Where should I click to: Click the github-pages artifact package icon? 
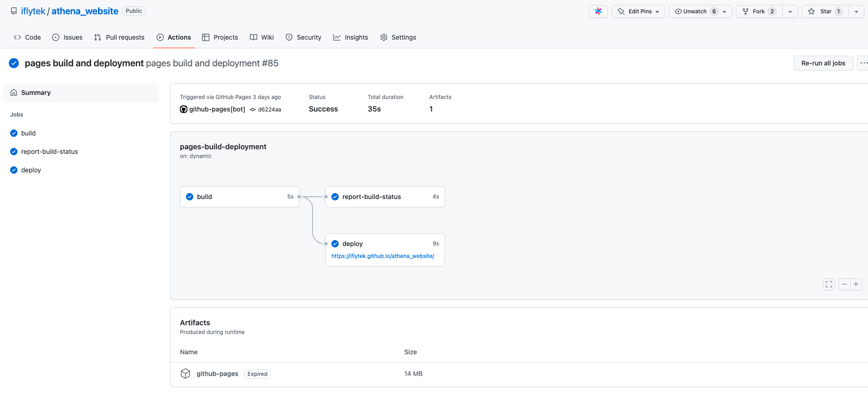(185, 374)
